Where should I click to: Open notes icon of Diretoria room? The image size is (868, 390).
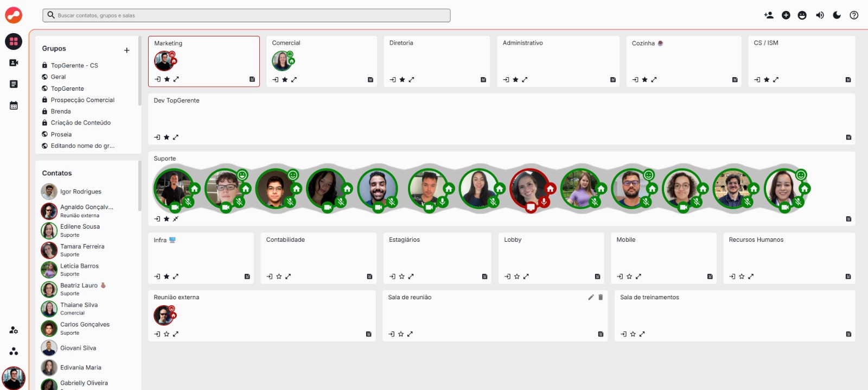pos(483,80)
